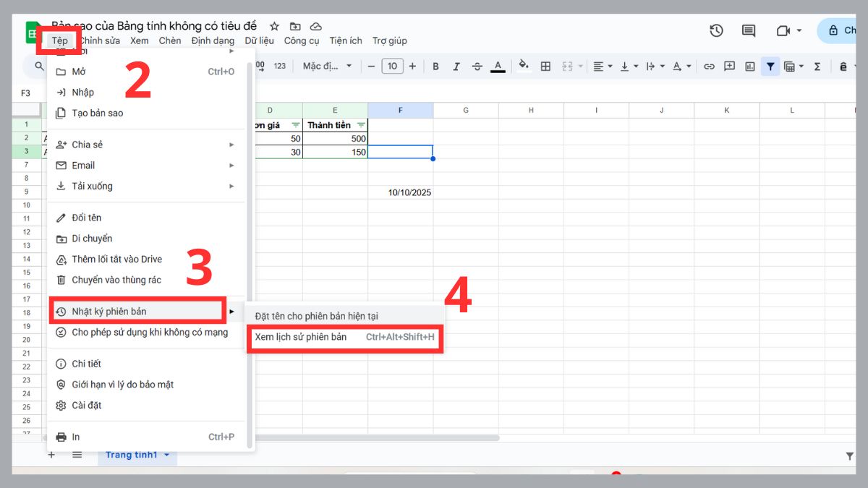
Task: Apply strikethrough formatting
Action: (x=477, y=67)
